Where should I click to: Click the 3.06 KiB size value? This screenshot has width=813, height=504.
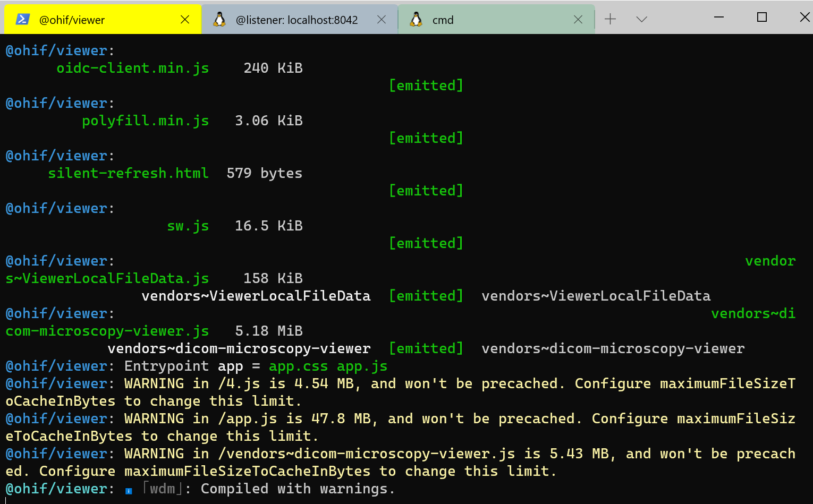(x=269, y=121)
